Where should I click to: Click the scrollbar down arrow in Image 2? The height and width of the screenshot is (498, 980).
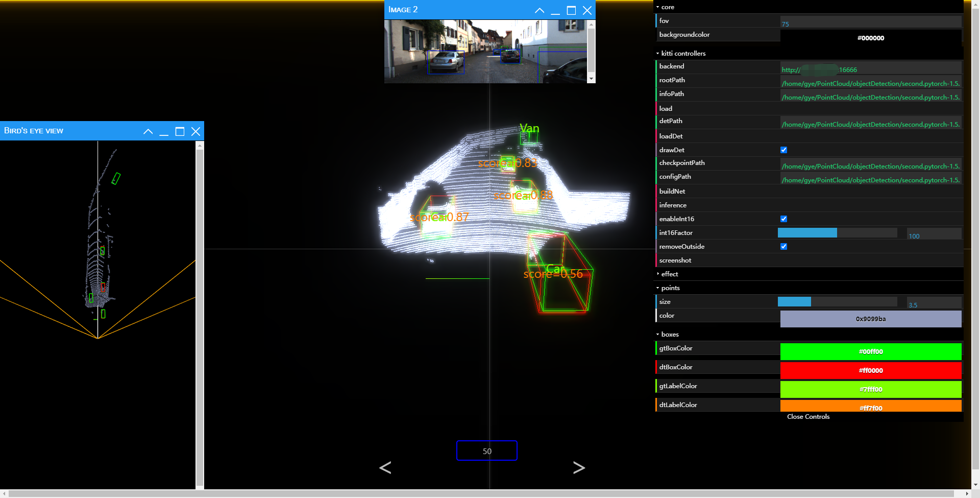click(592, 79)
